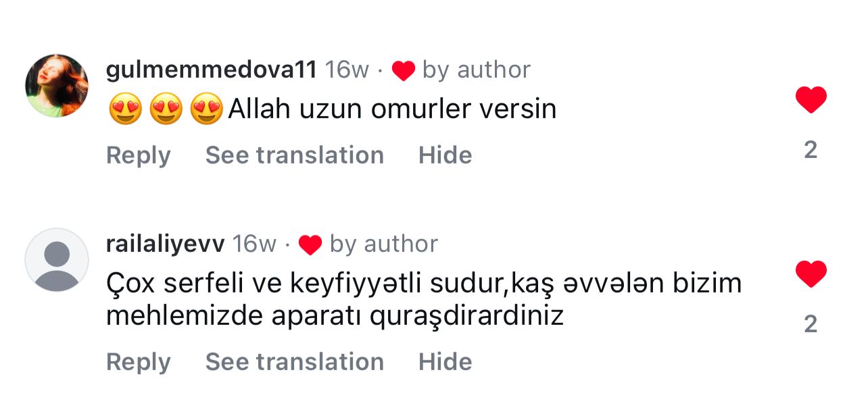Hide the comment from railaliyevv

pyautogui.click(x=445, y=362)
